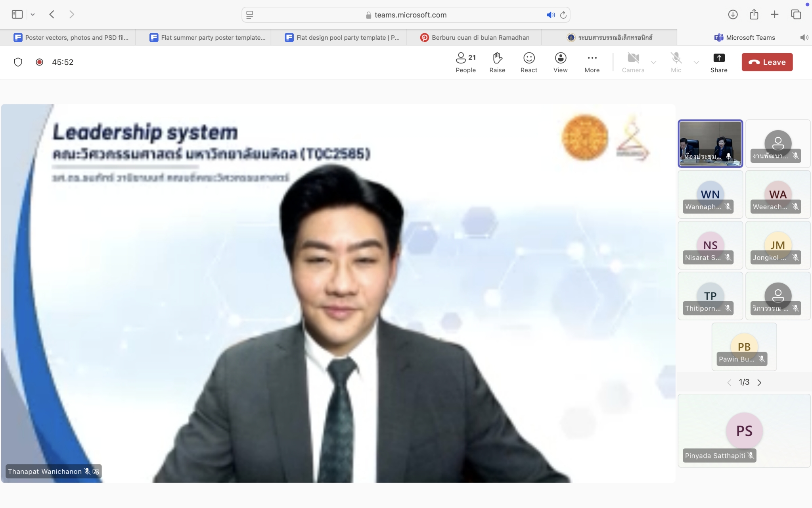Image resolution: width=812 pixels, height=508 pixels.
Task: Share your screen content
Action: click(718, 62)
